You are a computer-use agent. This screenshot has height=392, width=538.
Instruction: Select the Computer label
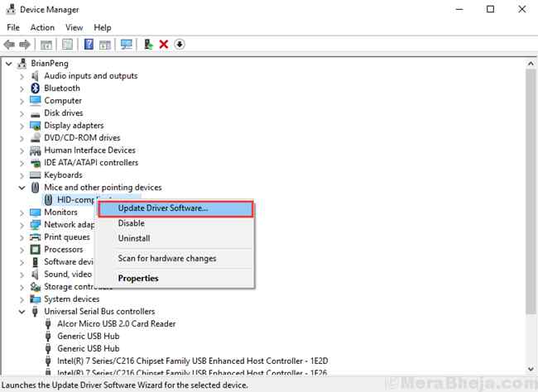pyautogui.click(x=63, y=101)
